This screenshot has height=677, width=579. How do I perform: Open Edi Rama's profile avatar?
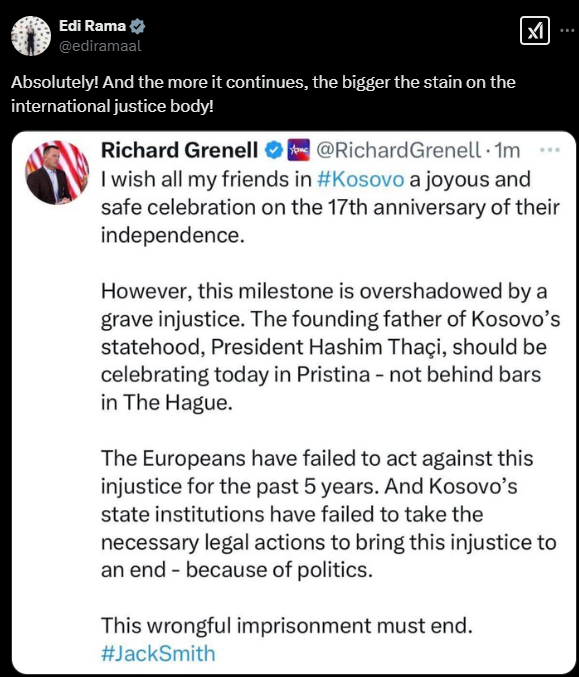(31, 36)
